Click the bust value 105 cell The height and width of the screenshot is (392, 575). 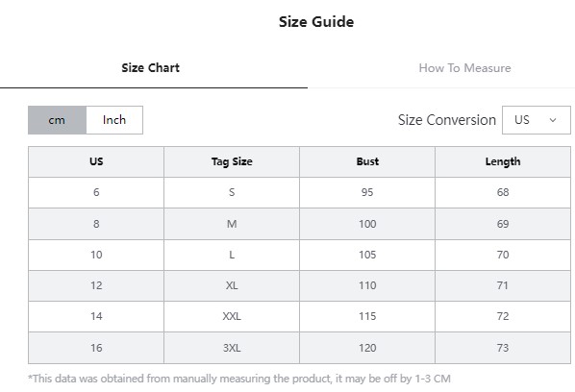367,255
